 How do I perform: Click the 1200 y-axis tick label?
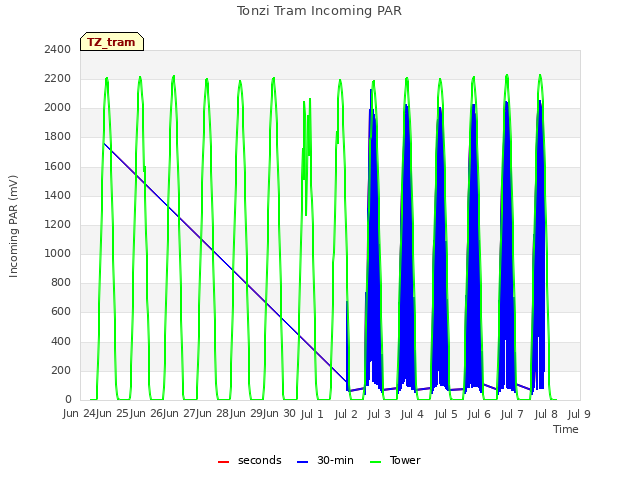58,224
